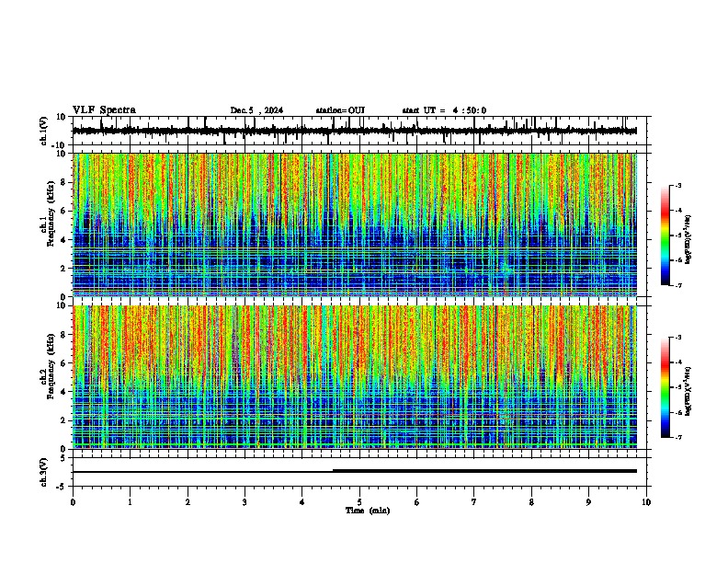Click the time axis tick label "8"
Image resolution: width=728 pixels, height=563 pixels.
click(531, 502)
